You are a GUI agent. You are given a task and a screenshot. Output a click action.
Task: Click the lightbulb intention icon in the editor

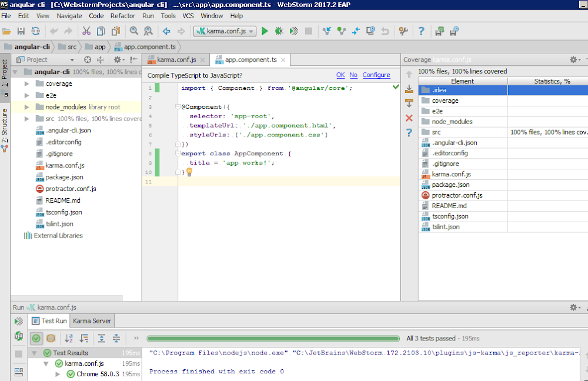[x=189, y=172]
